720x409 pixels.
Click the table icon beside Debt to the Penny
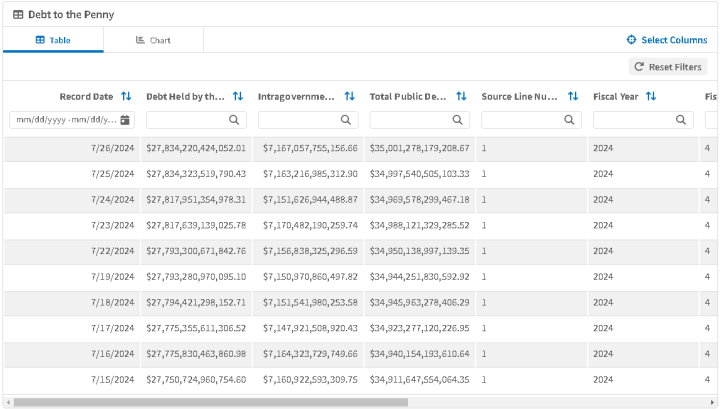click(18, 15)
